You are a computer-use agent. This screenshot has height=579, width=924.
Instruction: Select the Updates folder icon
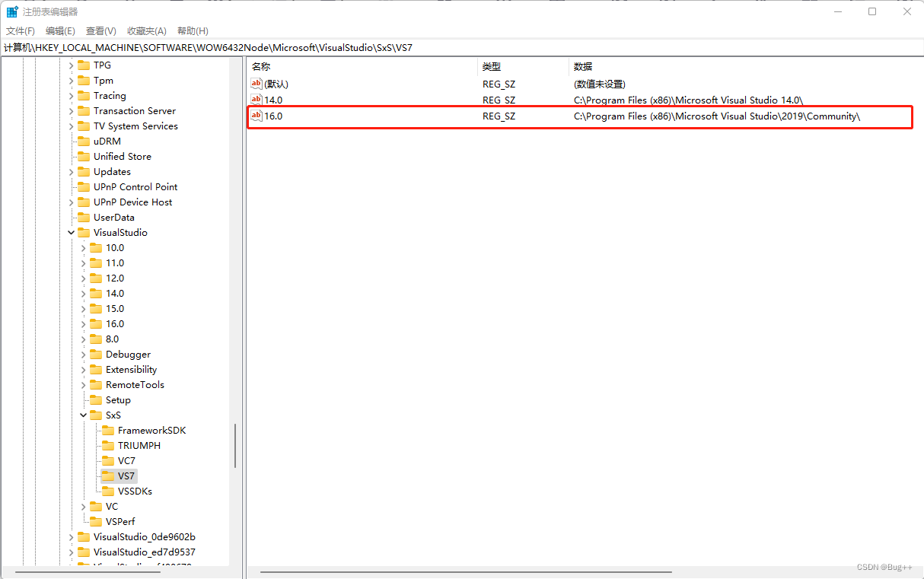(84, 172)
